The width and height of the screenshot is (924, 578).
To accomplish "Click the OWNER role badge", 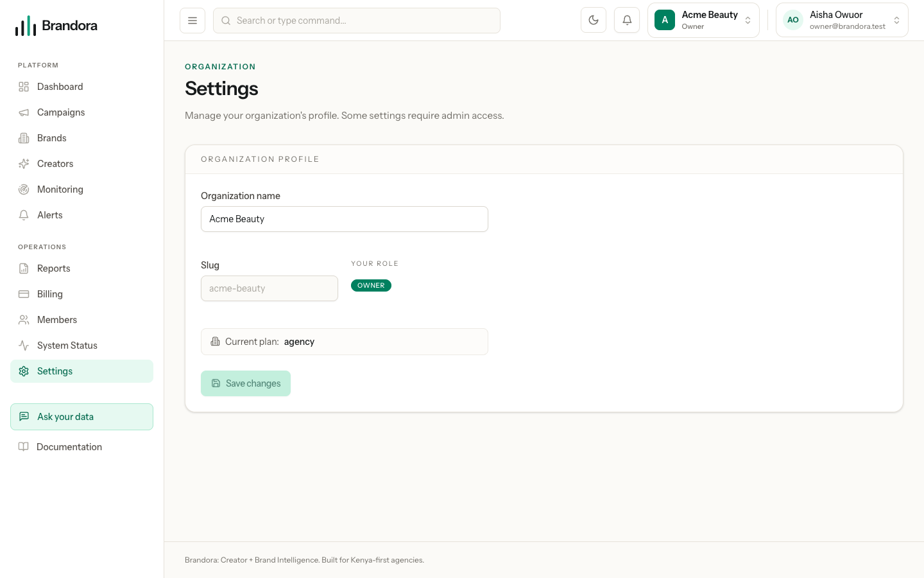I will point(371,286).
